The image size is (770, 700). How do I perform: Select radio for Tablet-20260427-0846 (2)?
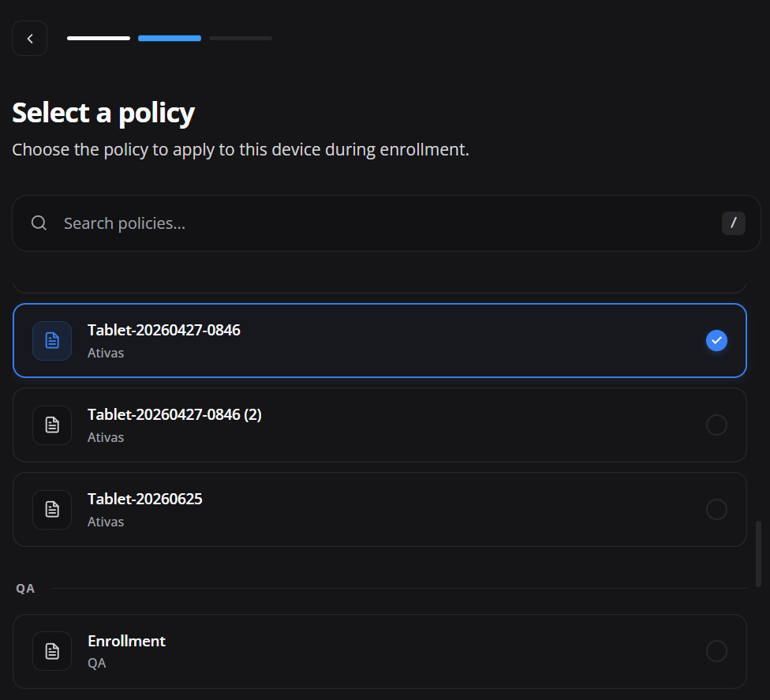pyautogui.click(x=716, y=425)
